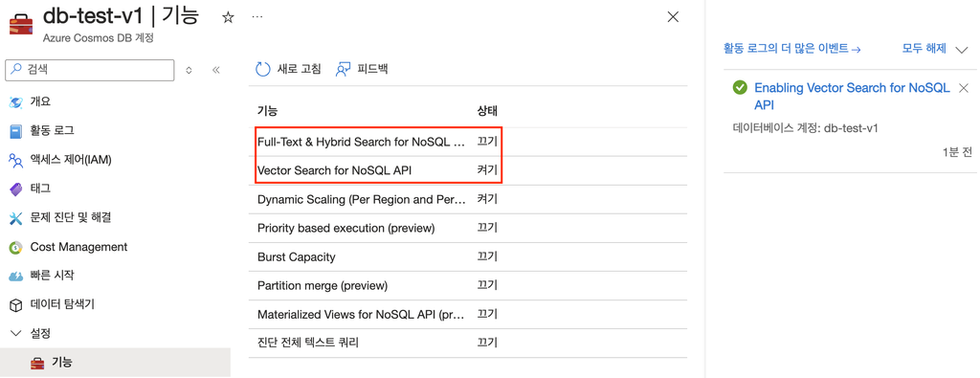
Task: Open Full-Text & Hybrid Search for NoSQL feature
Action: (x=362, y=142)
